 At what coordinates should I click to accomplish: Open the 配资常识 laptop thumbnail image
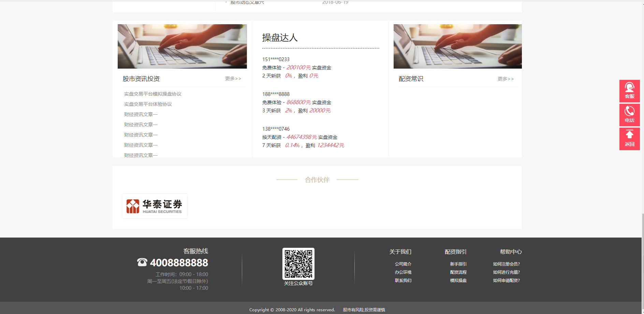[457, 46]
